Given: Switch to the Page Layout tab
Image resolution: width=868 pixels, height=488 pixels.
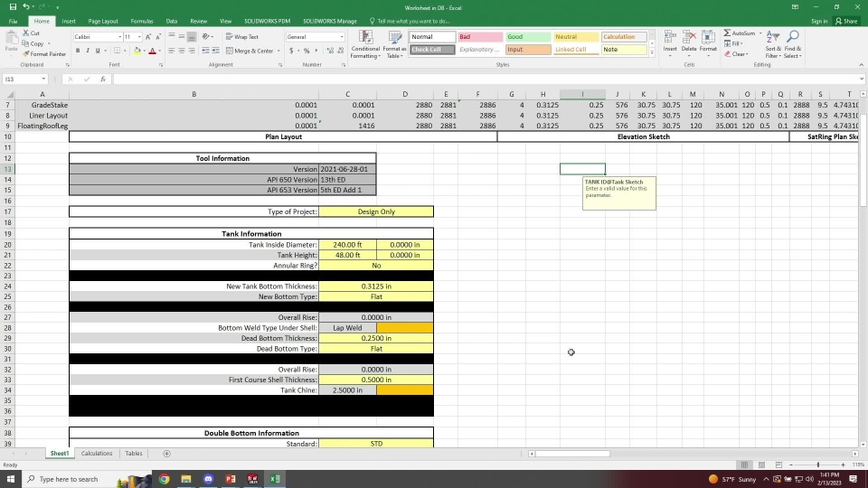Looking at the screenshot, I should pos(103,21).
